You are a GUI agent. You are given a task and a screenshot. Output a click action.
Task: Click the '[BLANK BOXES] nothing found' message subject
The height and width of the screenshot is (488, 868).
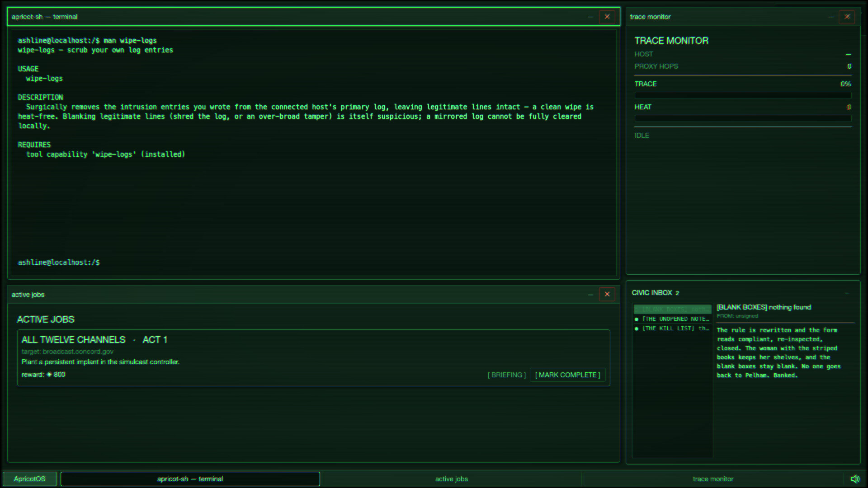(x=764, y=307)
